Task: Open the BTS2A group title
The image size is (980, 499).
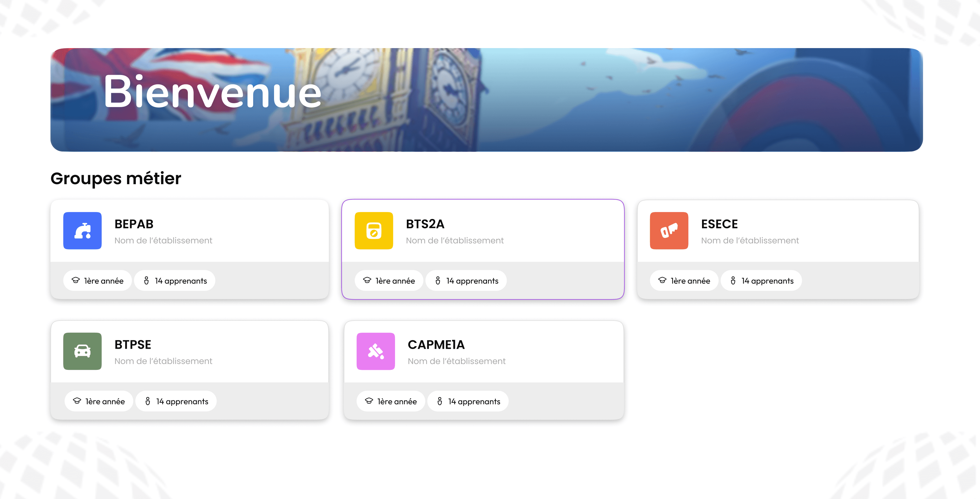Action: 425,224
